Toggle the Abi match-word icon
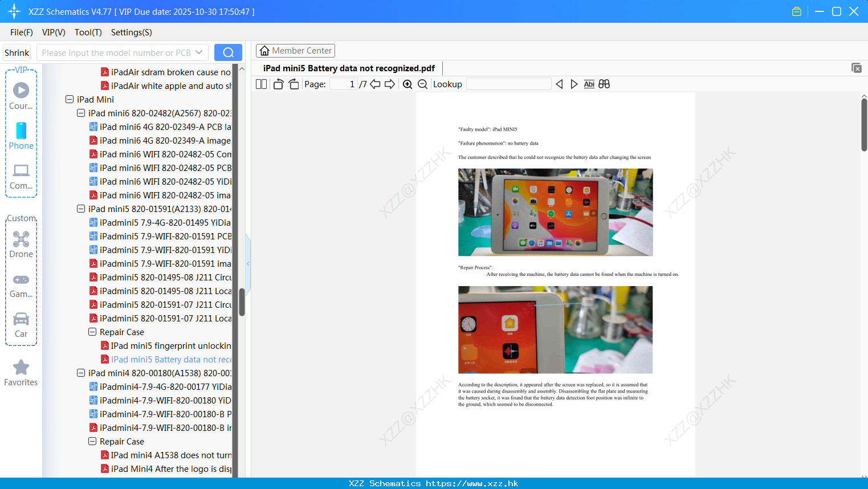The width and height of the screenshot is (868, 489). [589, 84]
